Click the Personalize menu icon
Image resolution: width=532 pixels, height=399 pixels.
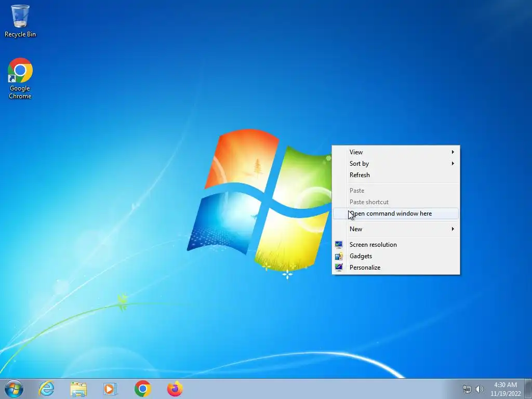pos(339,268)
